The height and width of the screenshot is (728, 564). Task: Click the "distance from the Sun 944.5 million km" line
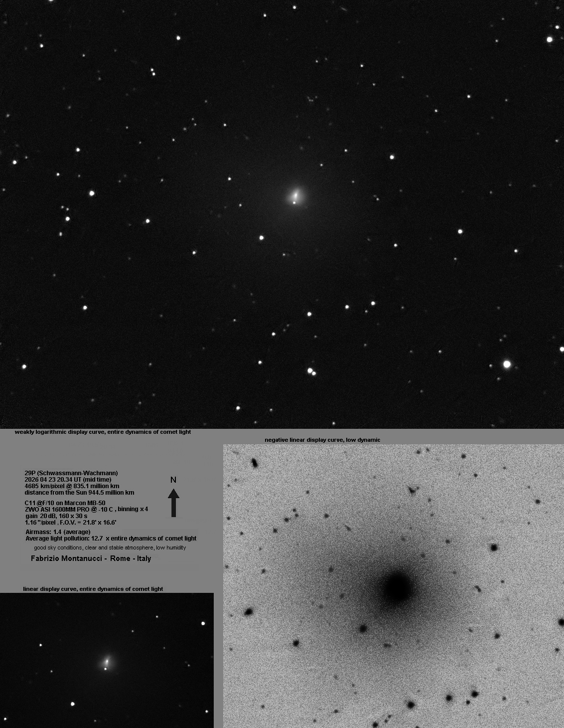(79, 492)
